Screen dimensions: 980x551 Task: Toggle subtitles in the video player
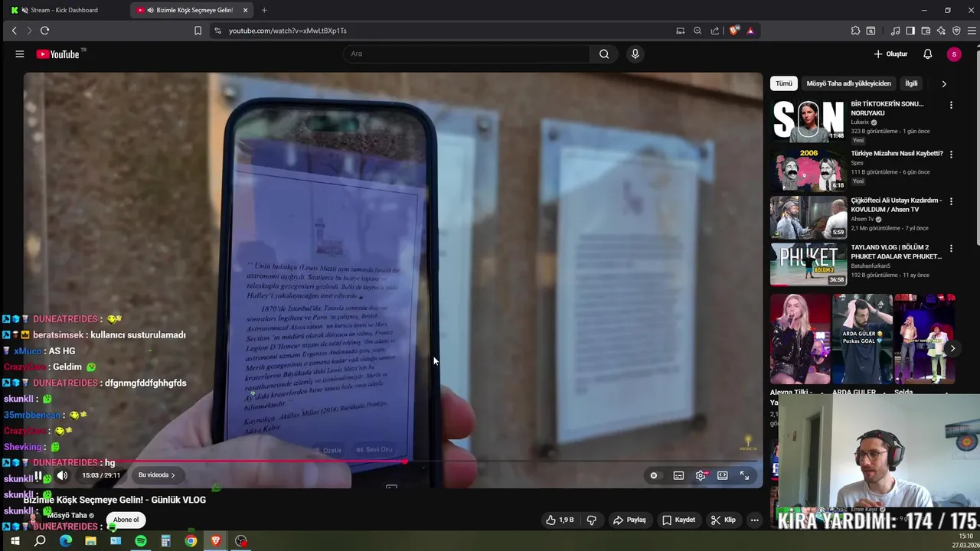point(678,475)
